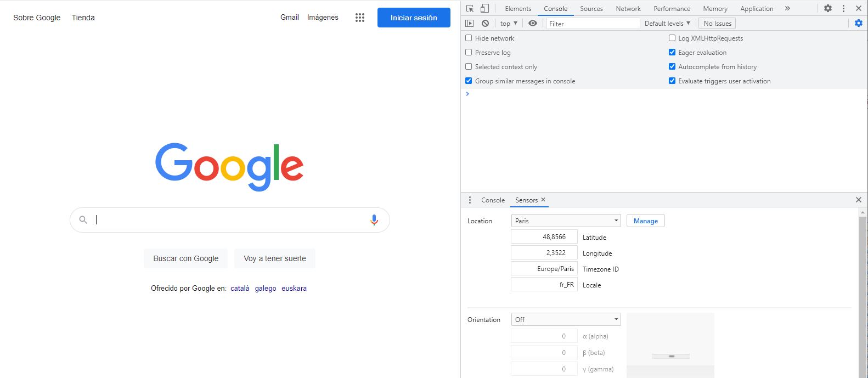This screenshot has width=868, height=378.
Task: Switch to the Elements tab
Action: click(x=518, y=8)
